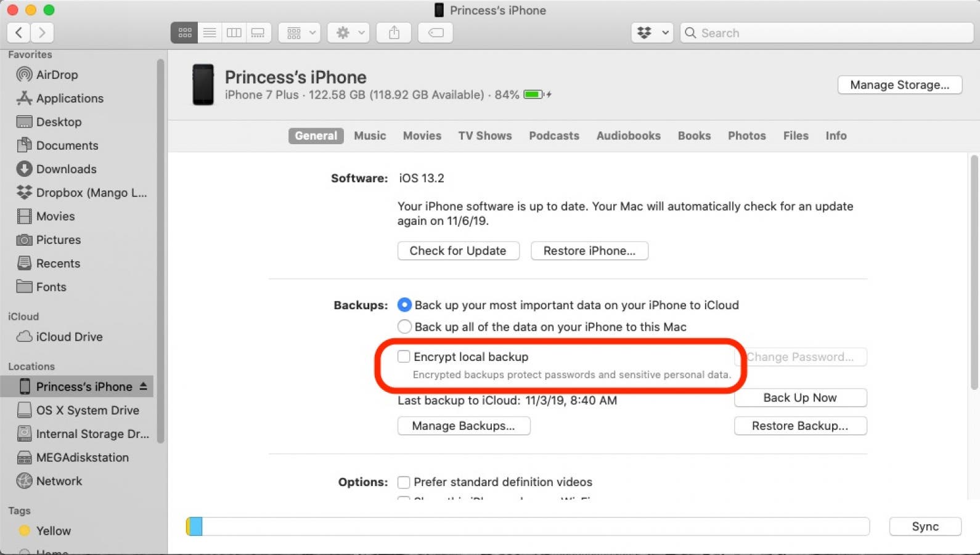Enable Prefer standard definition videos
The width and height of the screenshot is (980, 555).
click(x=404, y=482)
